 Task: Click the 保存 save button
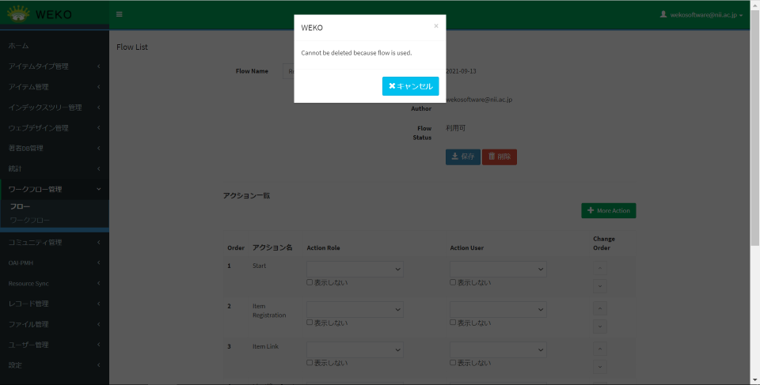[x=463, y=157]
